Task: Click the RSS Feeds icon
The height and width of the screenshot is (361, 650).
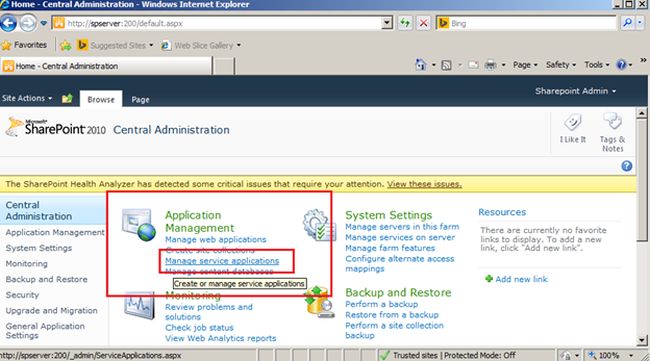Action: (446, 65)
